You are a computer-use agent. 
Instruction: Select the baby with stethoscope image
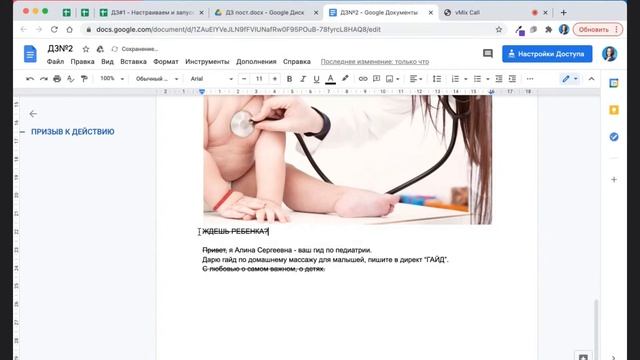tap(348, 160)
